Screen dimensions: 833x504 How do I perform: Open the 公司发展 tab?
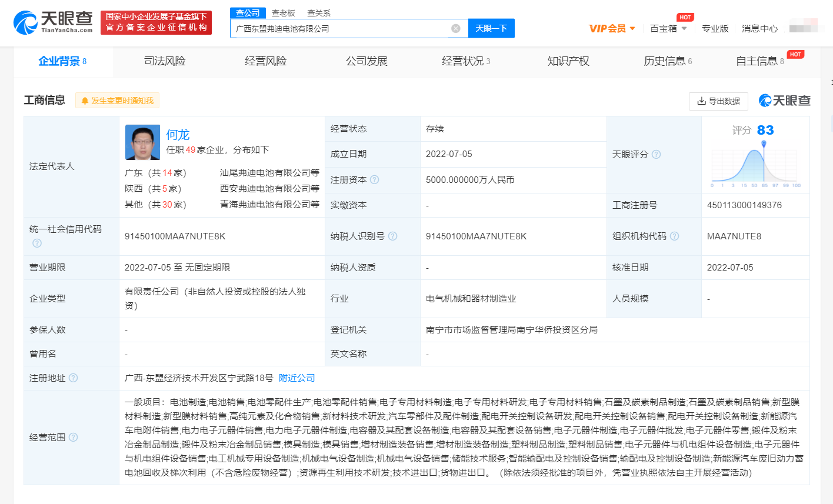366,61
